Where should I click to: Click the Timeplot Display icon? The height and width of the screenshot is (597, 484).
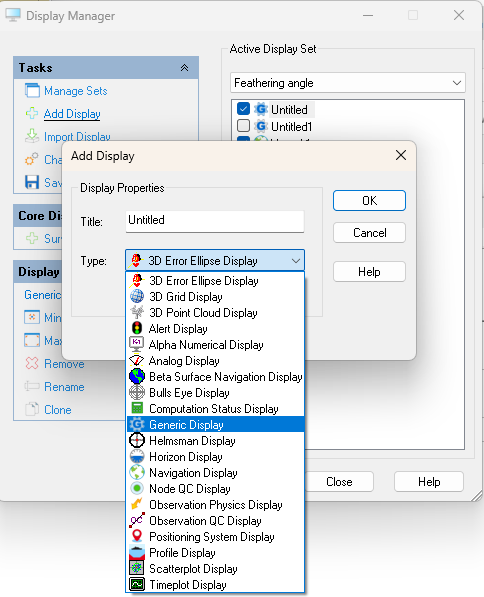pos(137,584)
